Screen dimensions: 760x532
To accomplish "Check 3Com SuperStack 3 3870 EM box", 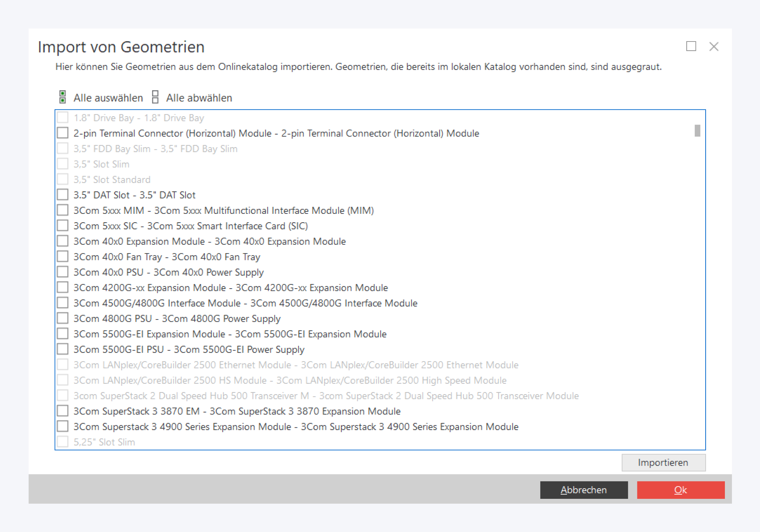I will [x=62, y=411].
